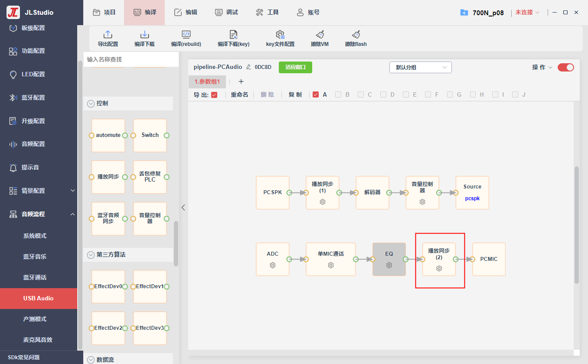Open the 项目 menu

[x=104, y=13]
